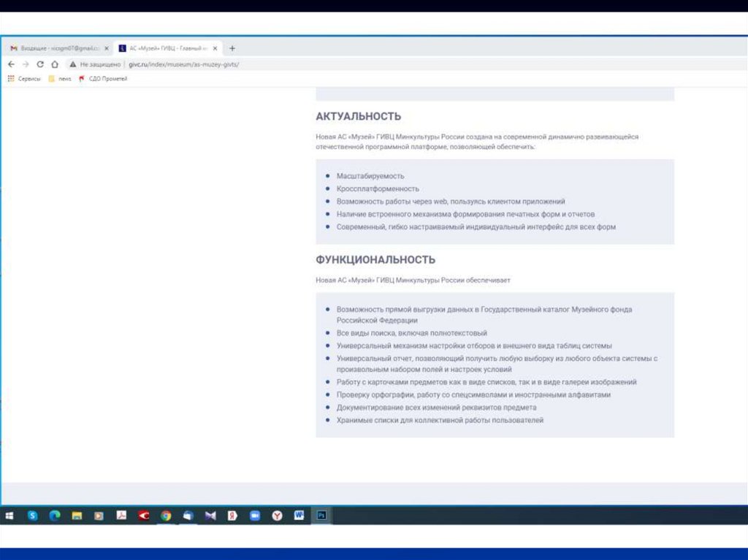Open the media player taskbar icon
The image size is (748, 560).
99,515
